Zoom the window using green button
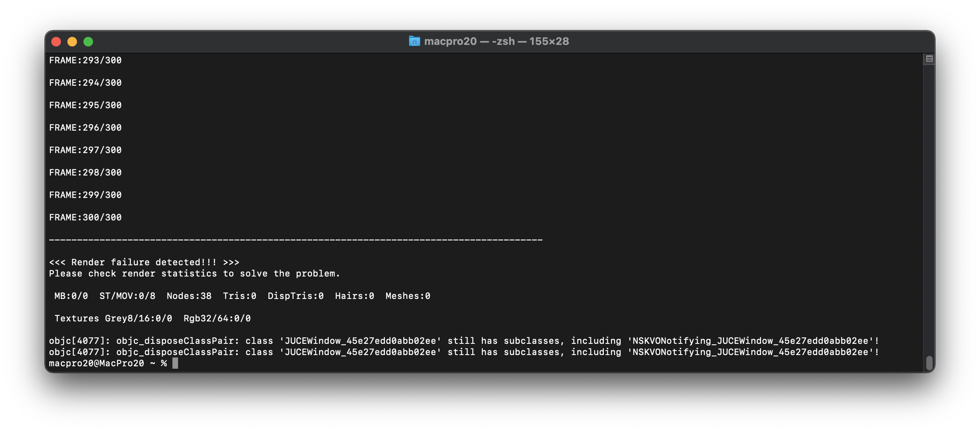Image resolution: width=980 pixels, height=432 pixels. coord(88,42)
